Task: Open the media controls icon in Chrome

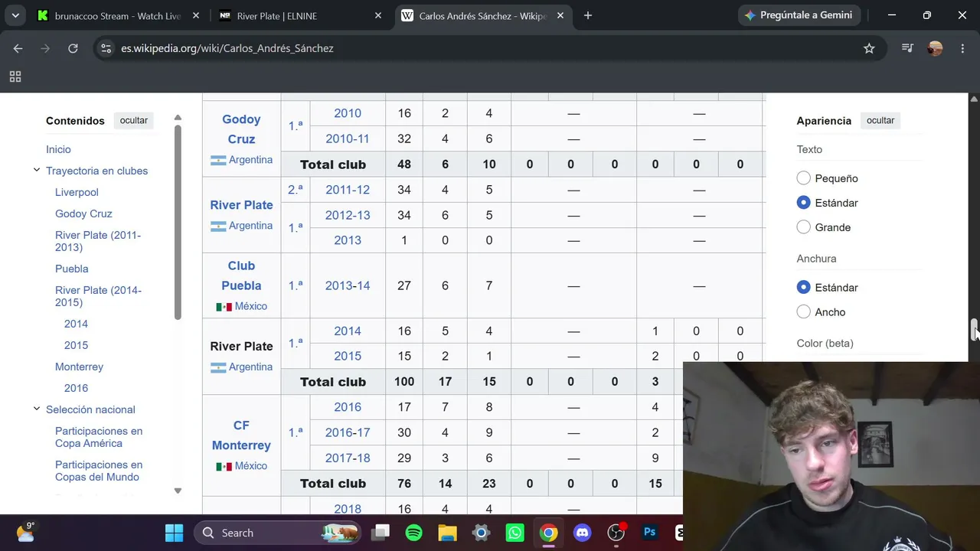Action: 907,48
